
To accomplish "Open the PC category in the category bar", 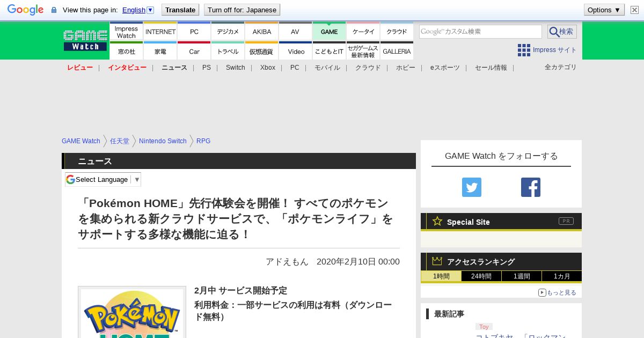I will pyautogui.click(x=295, y=68).
